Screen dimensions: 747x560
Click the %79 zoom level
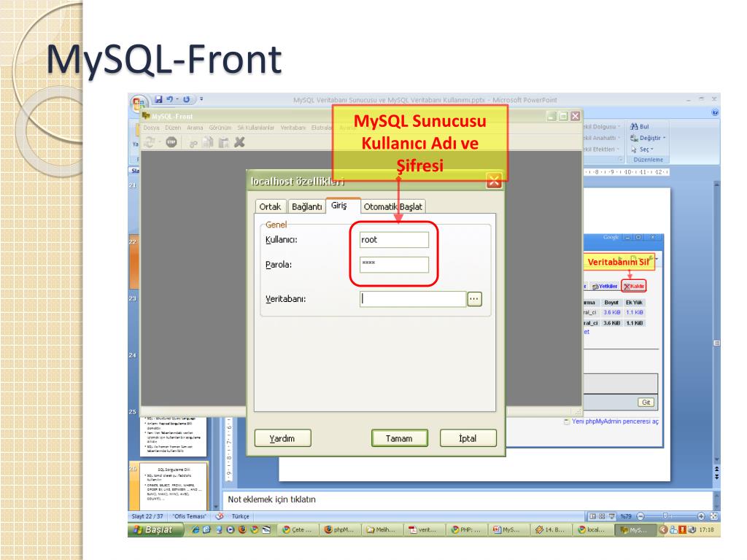pos(626,516)
